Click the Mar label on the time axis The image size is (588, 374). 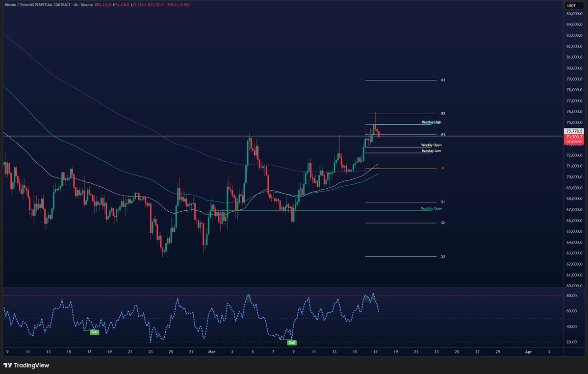tap(211, 352)
